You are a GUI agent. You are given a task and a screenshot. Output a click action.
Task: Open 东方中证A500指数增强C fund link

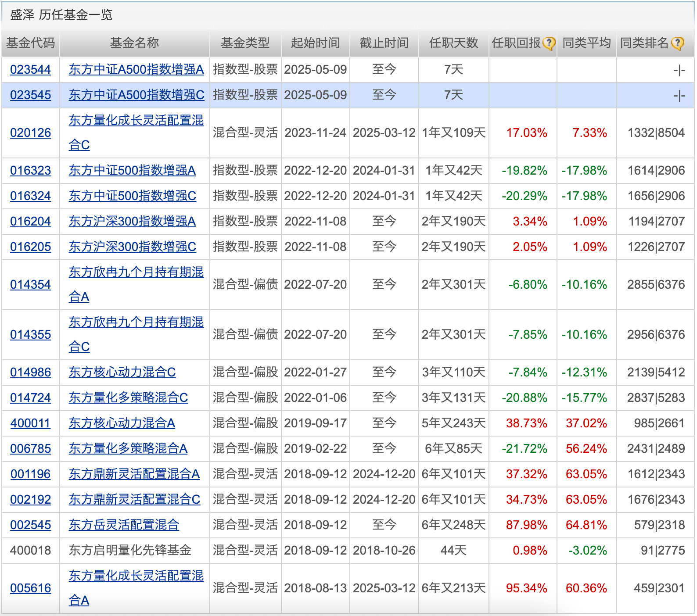[137, 95]
